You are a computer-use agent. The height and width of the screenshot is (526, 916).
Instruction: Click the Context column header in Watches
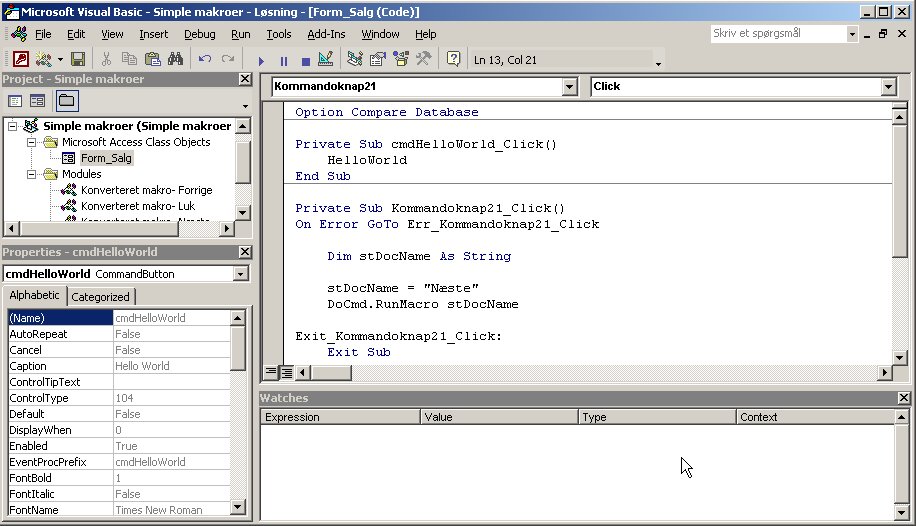click(815, 417)
